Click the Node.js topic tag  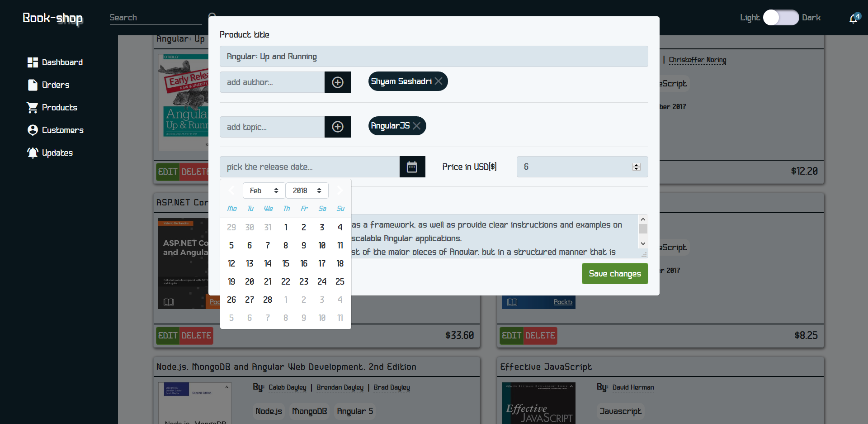(269, 411)
